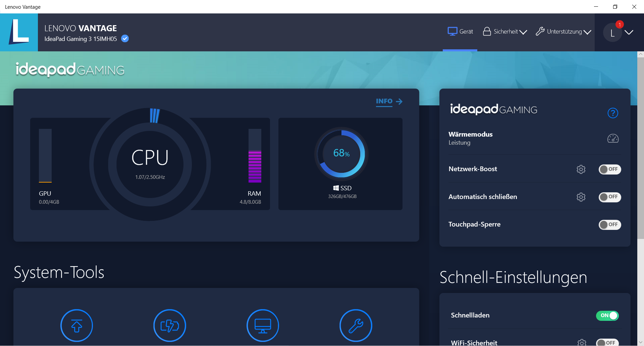
Task: Open Automatisch schließen settings gear
Action: (x=581, y=197)
